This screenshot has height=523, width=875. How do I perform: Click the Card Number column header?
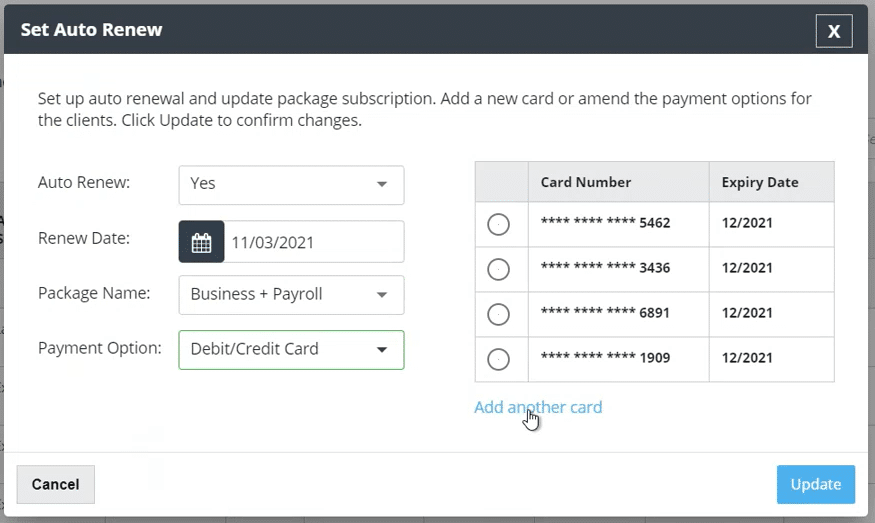(586, 182)
